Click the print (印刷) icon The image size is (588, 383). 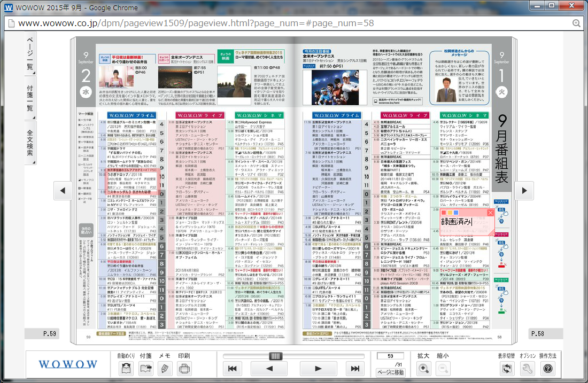pyautogui.click(x=184, y=369)
